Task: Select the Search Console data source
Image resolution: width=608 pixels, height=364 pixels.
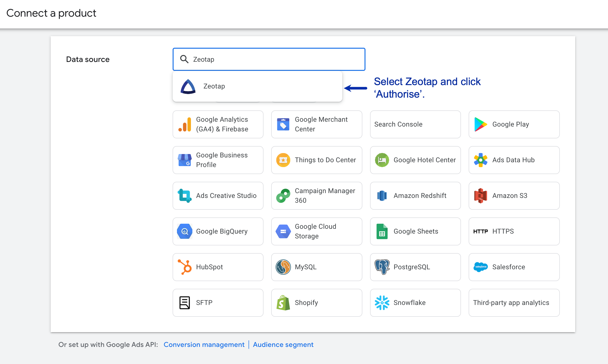Action: 415,124
